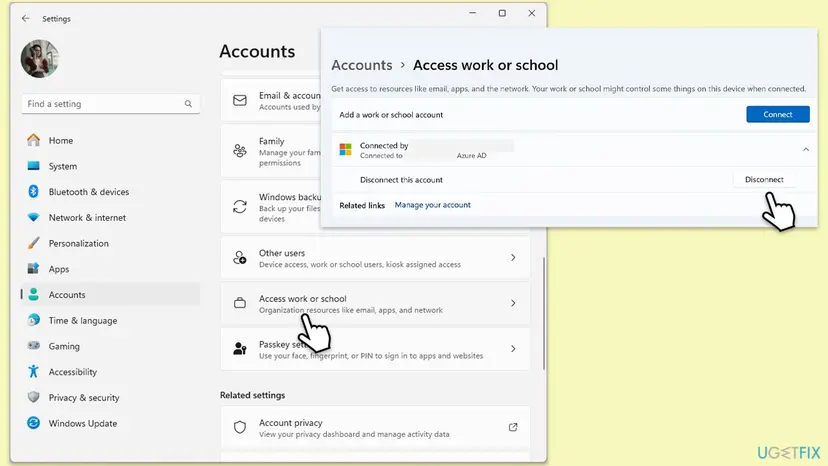Select Accounts in the sidebar
Viewport: 828px width, 466px height.
tap(110, 295)
